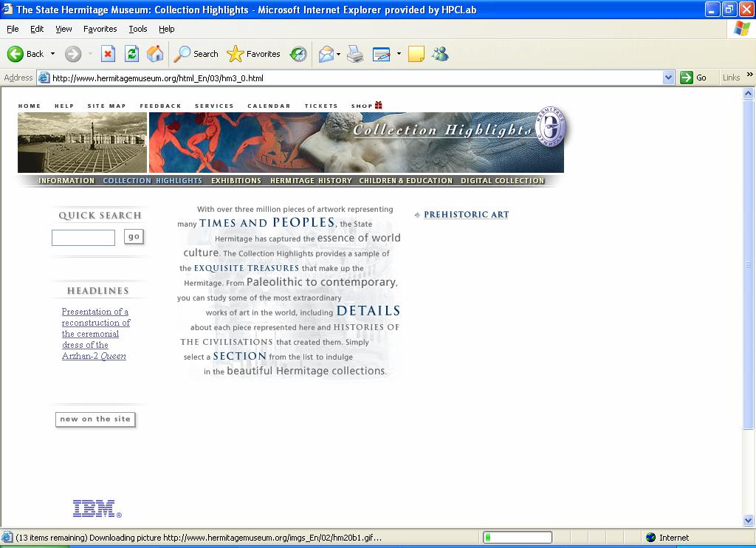Expand the Forward button history dropdown

90,54
